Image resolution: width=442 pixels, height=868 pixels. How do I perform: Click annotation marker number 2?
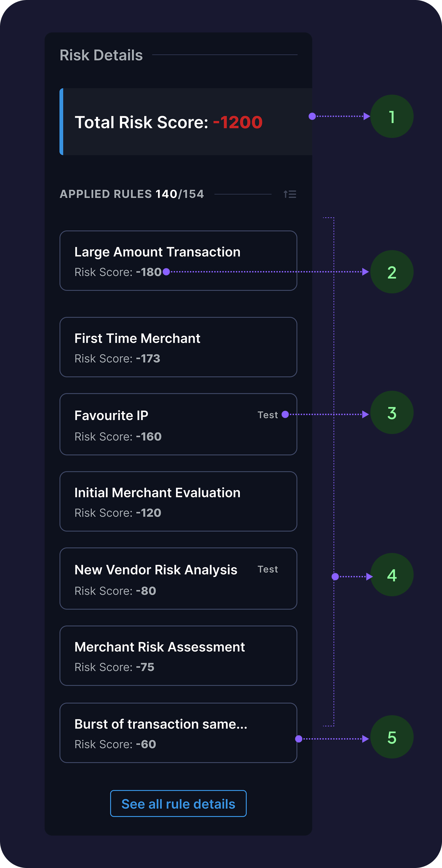click(x=392, y=272)
